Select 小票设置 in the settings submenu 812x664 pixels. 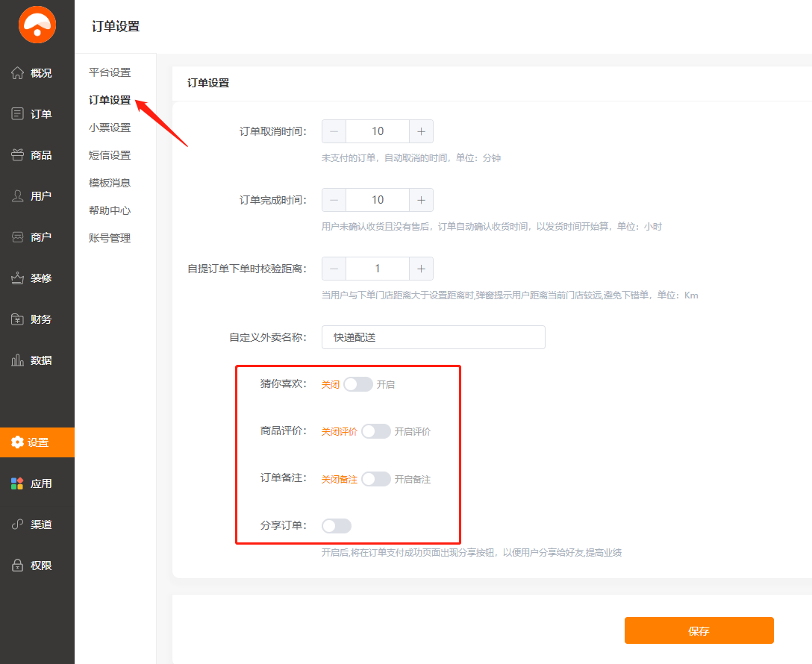point(110,128)
